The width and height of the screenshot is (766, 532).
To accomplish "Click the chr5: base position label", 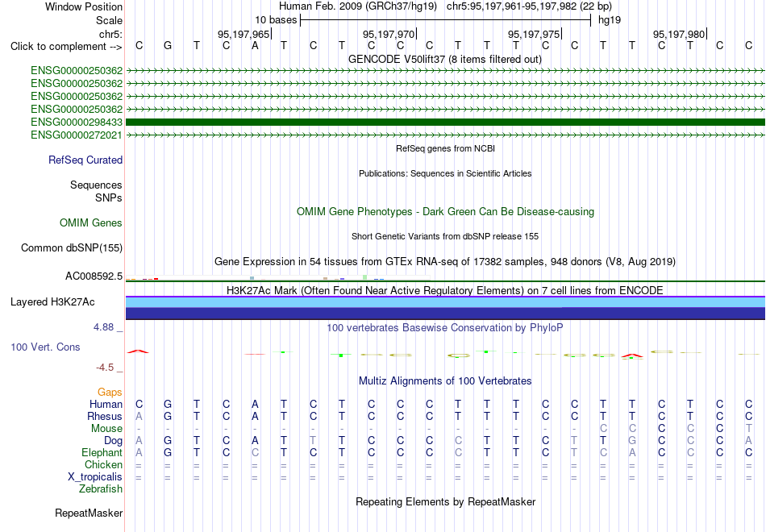I will click(x=110, y=34).
